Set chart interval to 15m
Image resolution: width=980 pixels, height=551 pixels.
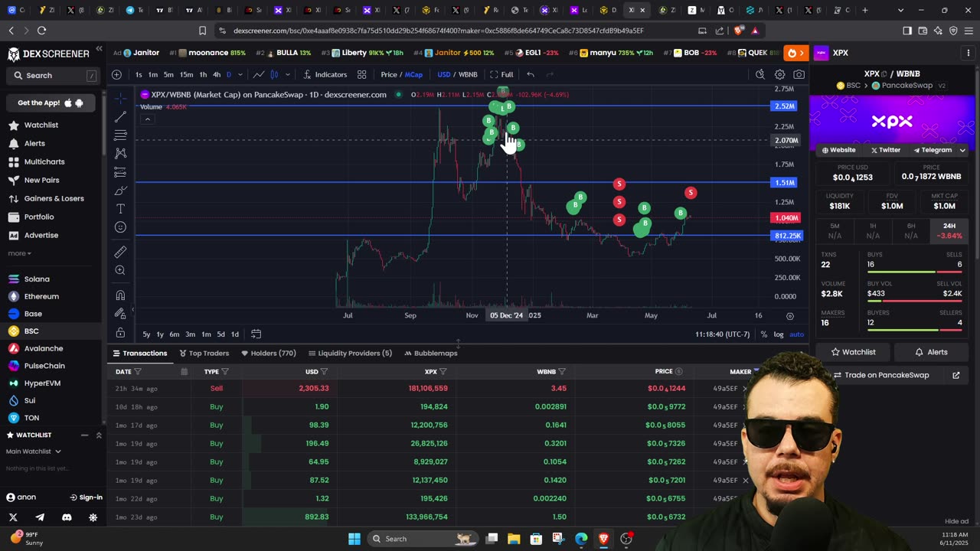point(186,74)
